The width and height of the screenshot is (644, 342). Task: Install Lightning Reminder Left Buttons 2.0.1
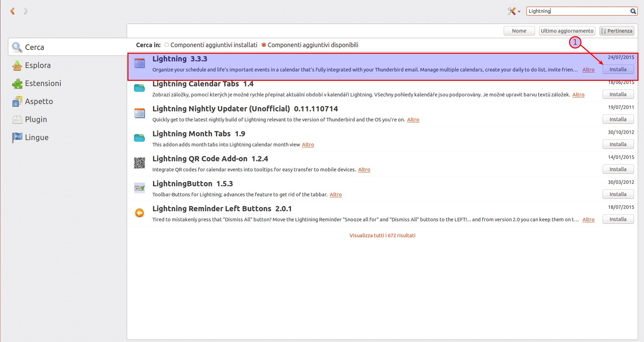[618, 219]
